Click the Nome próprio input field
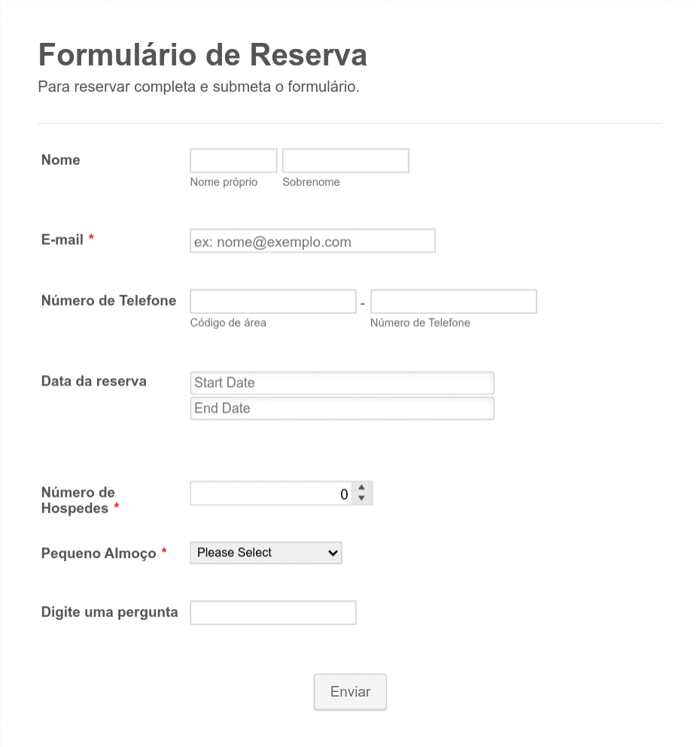Screen dimensions: 700x747 pos(233,160)
